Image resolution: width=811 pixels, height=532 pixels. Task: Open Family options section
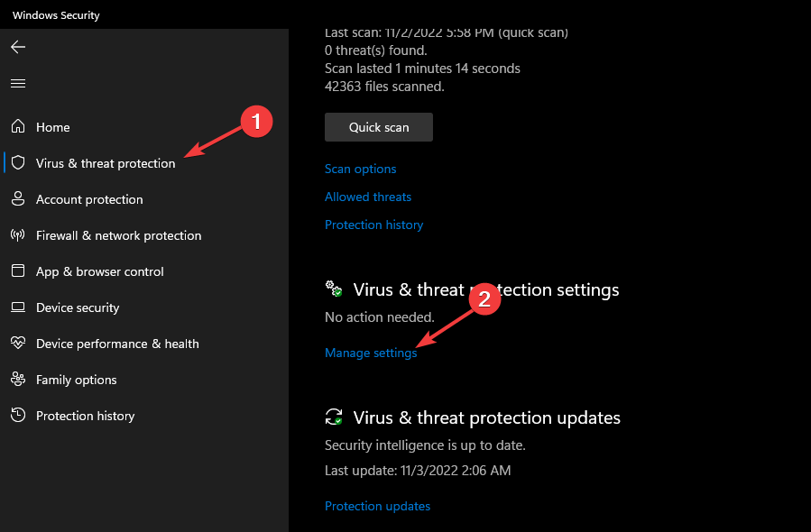pyautogui.click(x=76, y=380)
